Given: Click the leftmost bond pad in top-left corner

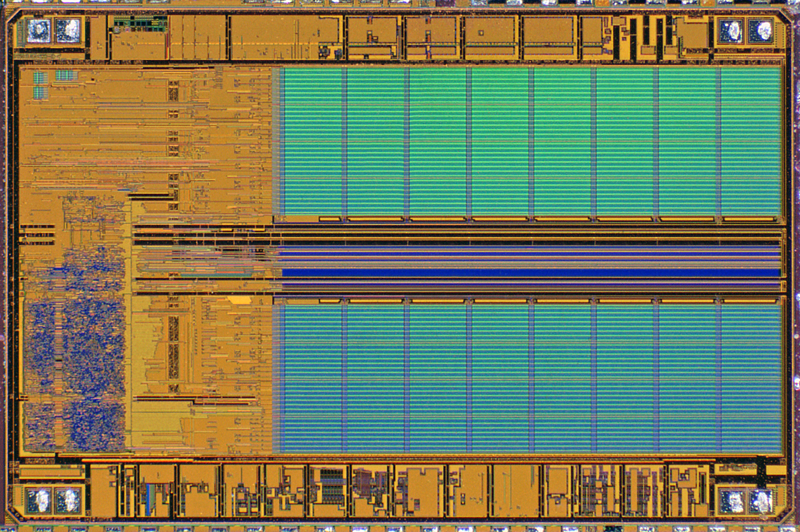Looking at the screenshot, I should [38, 31].
